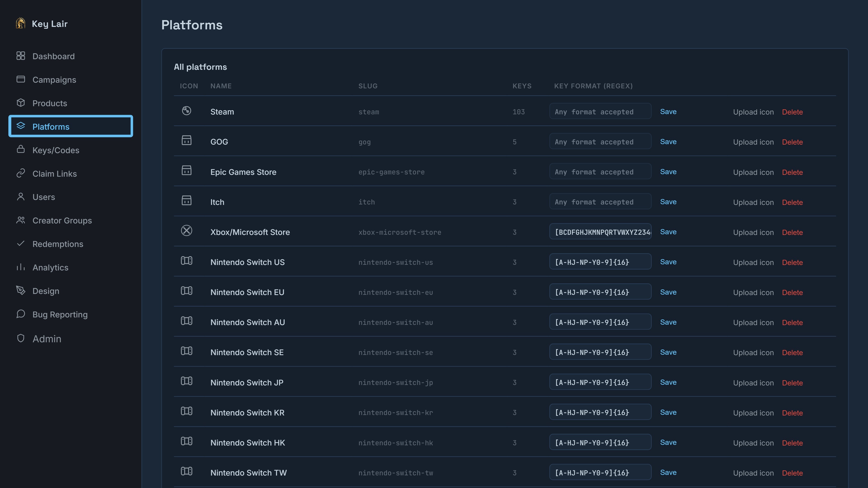Delete the Nintendo Switch EU platform
Screen dimensions: 868x488
click(792, 292)
